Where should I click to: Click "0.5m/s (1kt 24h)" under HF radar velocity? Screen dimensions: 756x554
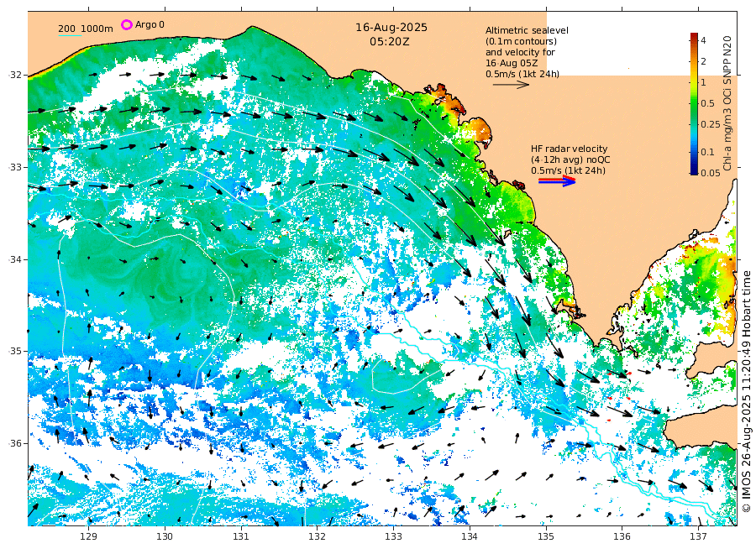(568, 170)
